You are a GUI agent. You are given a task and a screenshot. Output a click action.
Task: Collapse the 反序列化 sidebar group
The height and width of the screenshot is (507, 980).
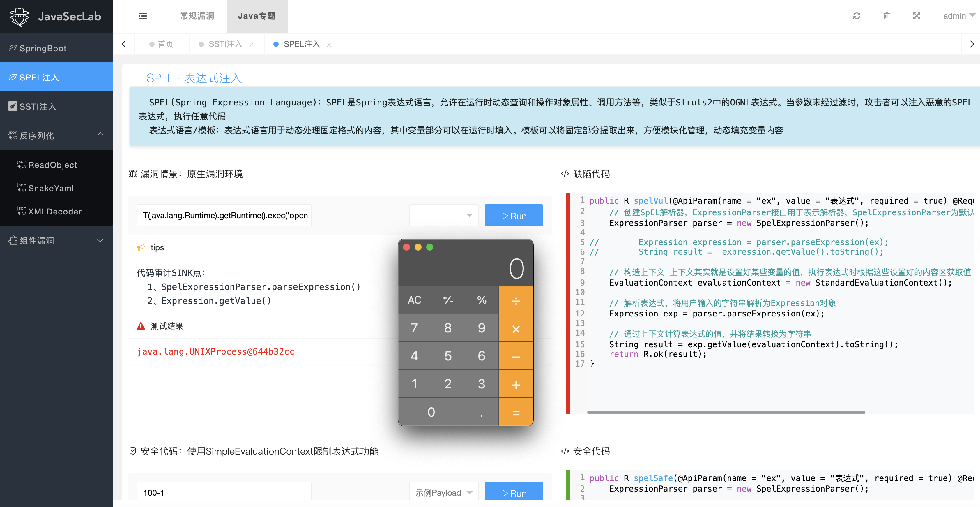(x=100, y=134)
